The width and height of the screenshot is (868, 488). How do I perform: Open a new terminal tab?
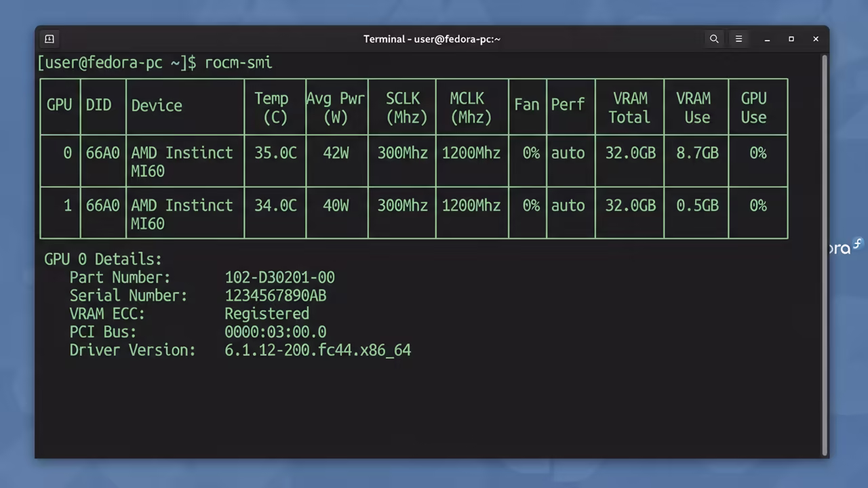(49, 39)
